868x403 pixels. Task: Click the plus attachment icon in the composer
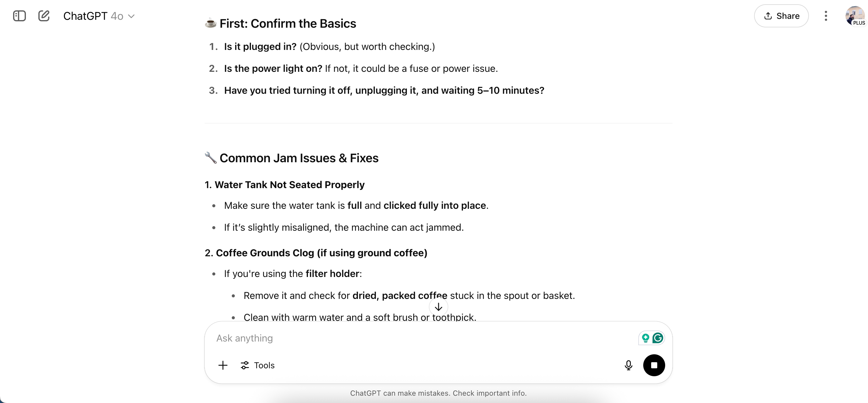tap(223, 365)
